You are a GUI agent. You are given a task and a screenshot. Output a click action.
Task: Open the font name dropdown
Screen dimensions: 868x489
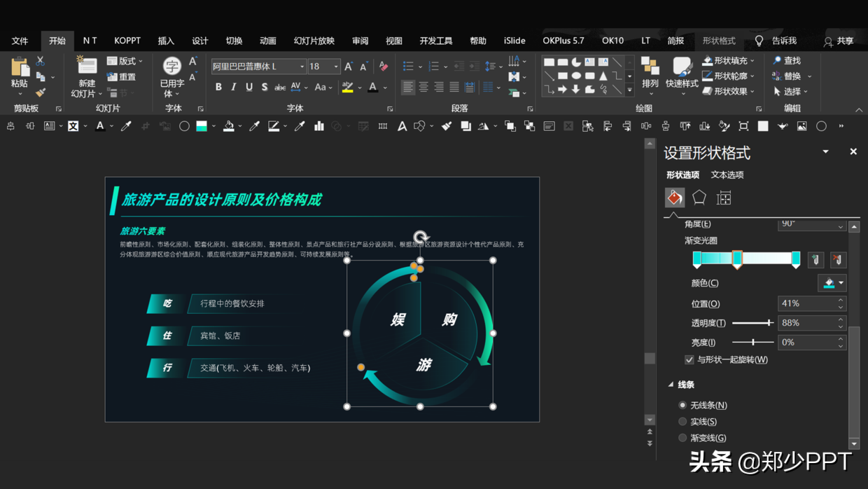[302, 67]
